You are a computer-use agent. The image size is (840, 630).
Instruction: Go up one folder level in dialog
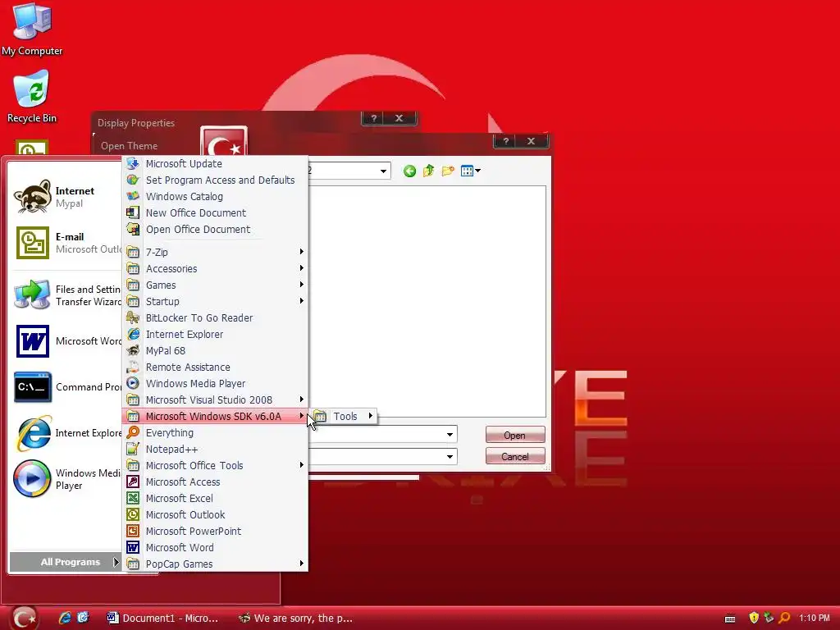428,171
